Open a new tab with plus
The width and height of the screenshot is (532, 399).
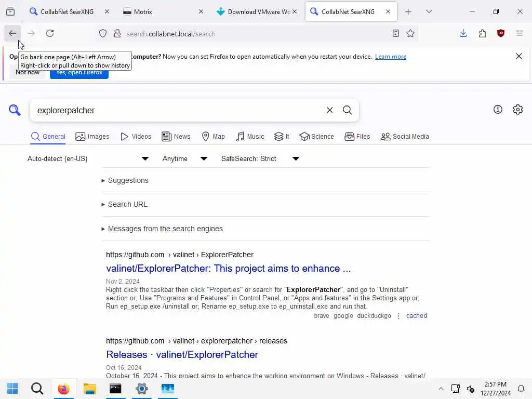point(408,12)
